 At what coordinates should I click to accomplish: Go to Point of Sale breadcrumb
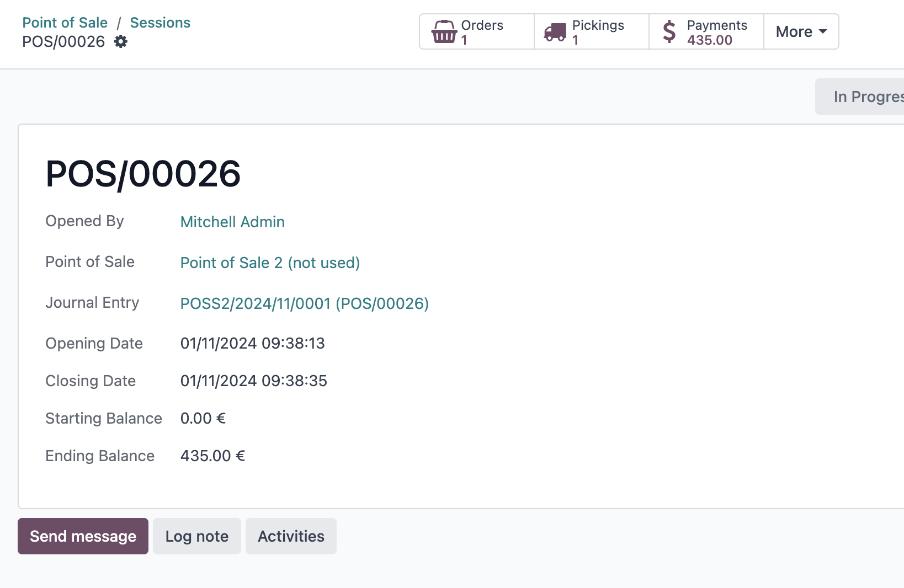click(65, 23)
